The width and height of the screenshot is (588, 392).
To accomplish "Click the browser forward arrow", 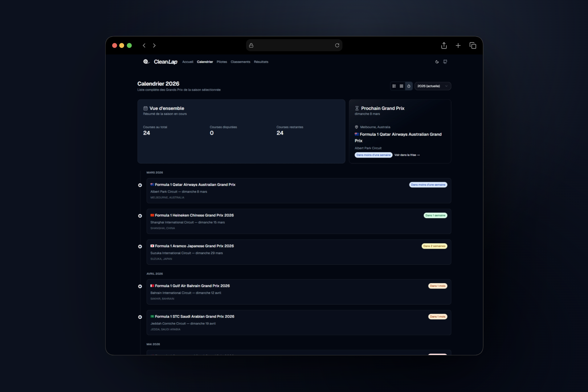I will [154, 45].
